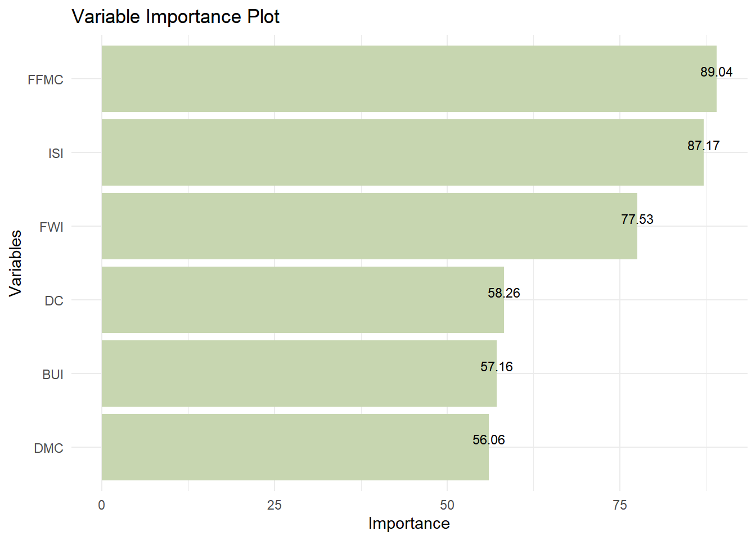Select the 50 x-axis tick label

coord(447,505)
